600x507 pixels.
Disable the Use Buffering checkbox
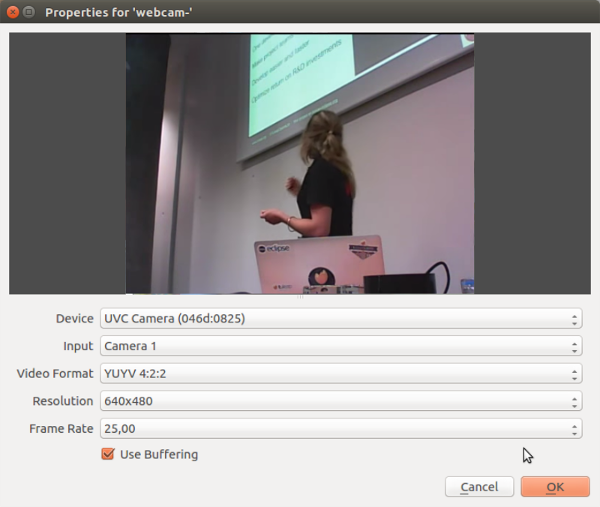[108, 455]
